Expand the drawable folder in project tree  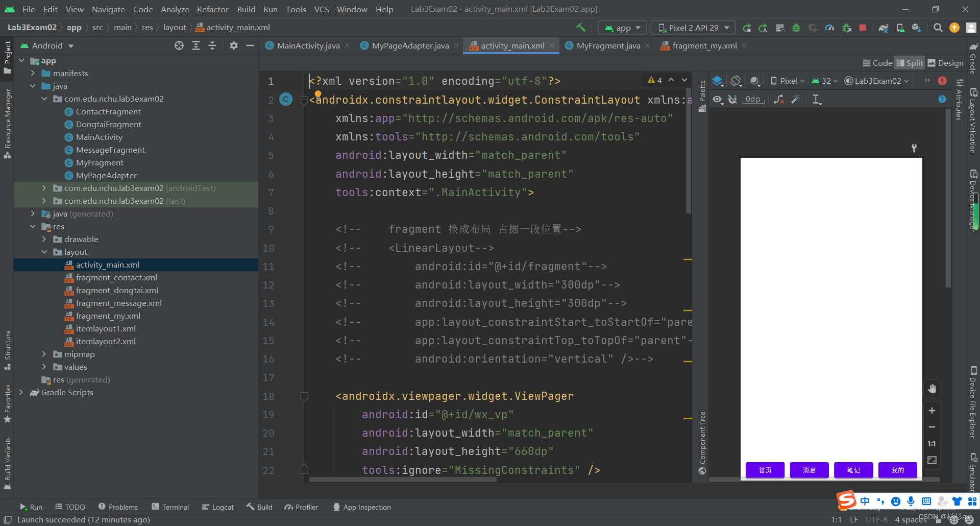(x=44, y=239)
